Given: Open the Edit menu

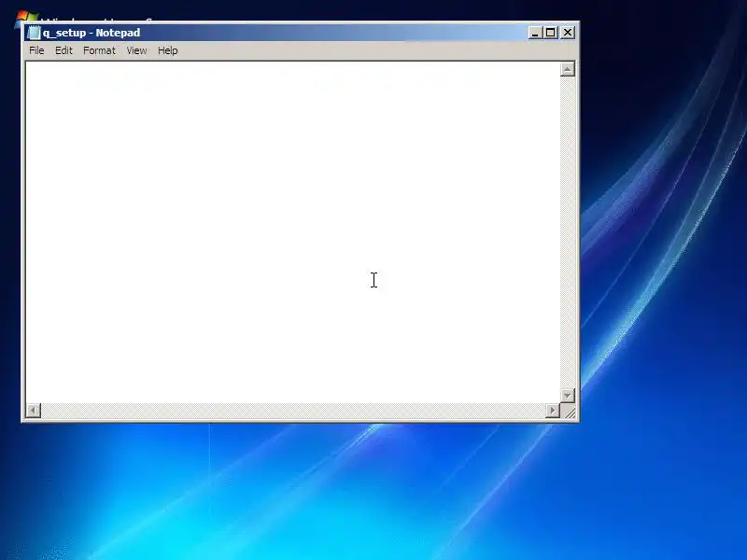Looking at the screenshot, I should (x=63, y=50).
